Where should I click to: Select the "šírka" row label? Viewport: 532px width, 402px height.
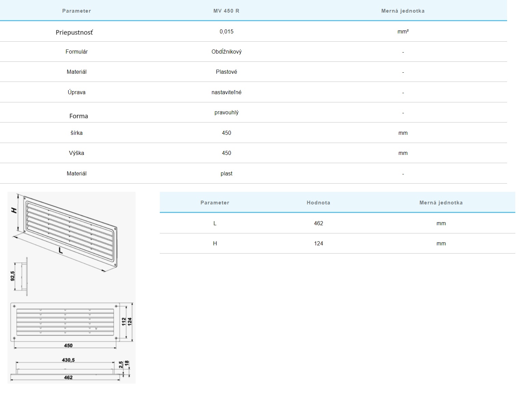coord(76,133)
